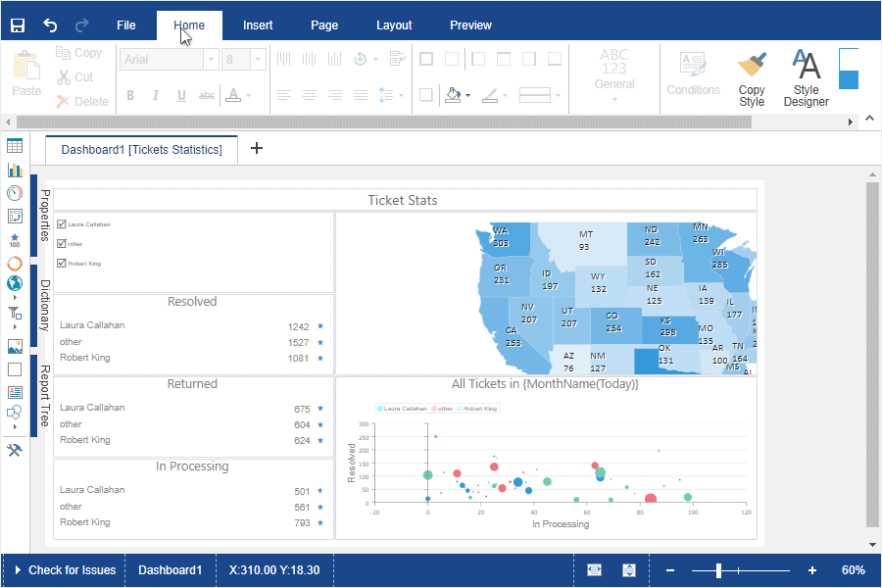Viewport: 882px width, 588px height.
Task: Open the Arial font name dropdown
Action: point(211,59)
